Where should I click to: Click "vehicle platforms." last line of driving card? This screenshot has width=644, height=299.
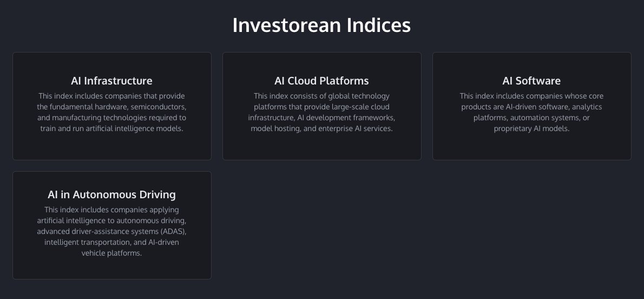pyautogui.click(x=111, y=253)
